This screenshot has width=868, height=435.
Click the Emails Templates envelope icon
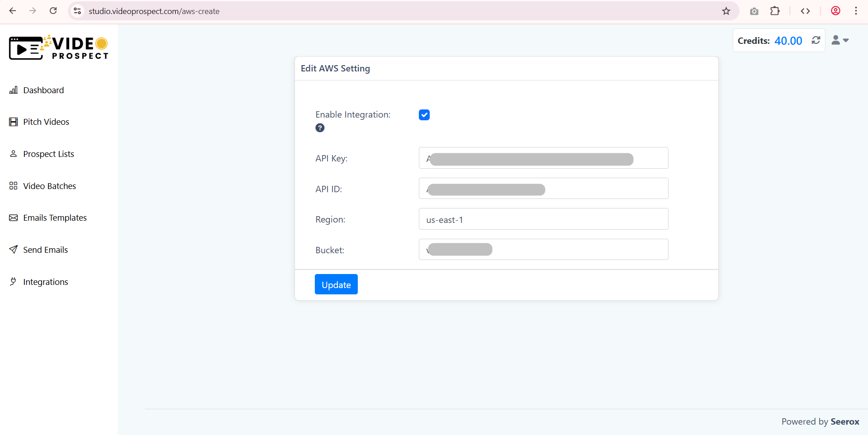14,218
